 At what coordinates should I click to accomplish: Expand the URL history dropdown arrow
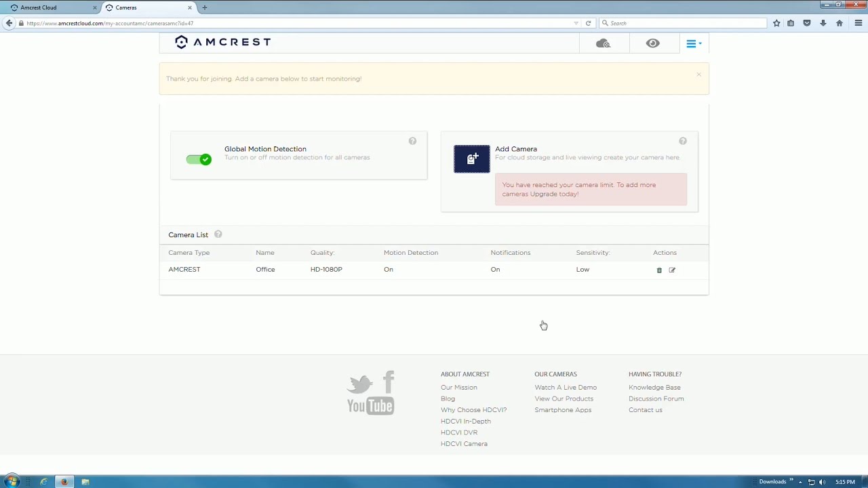click(576, 23)
